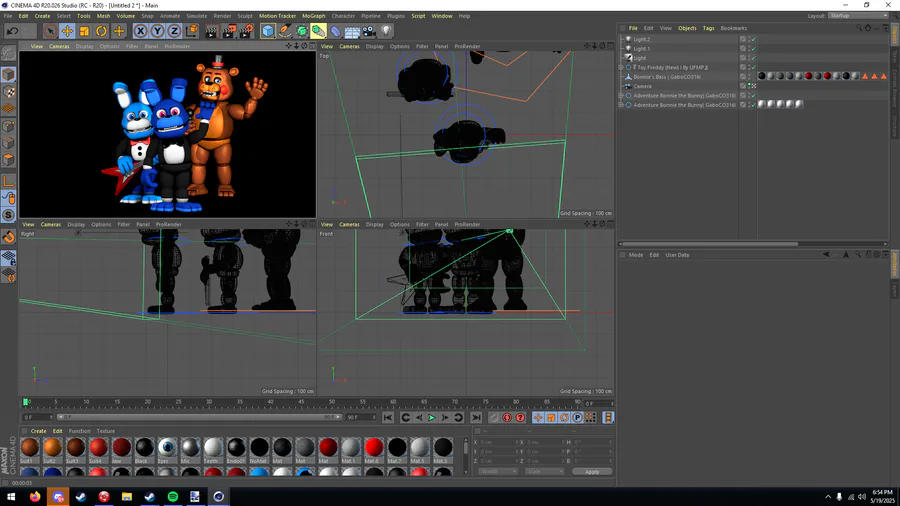The image size is (900, 506).
Task: Click the Light bulb icon in toolbar
Action: [386, 31]
